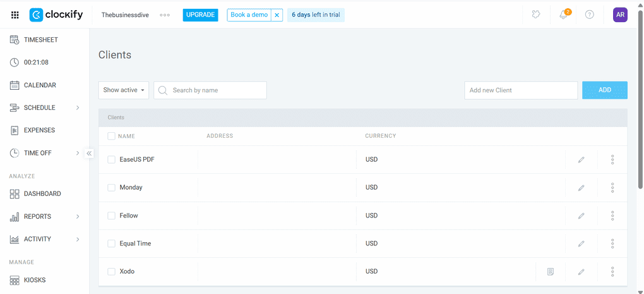Go to Calendar in sidebar

[33, 85]
